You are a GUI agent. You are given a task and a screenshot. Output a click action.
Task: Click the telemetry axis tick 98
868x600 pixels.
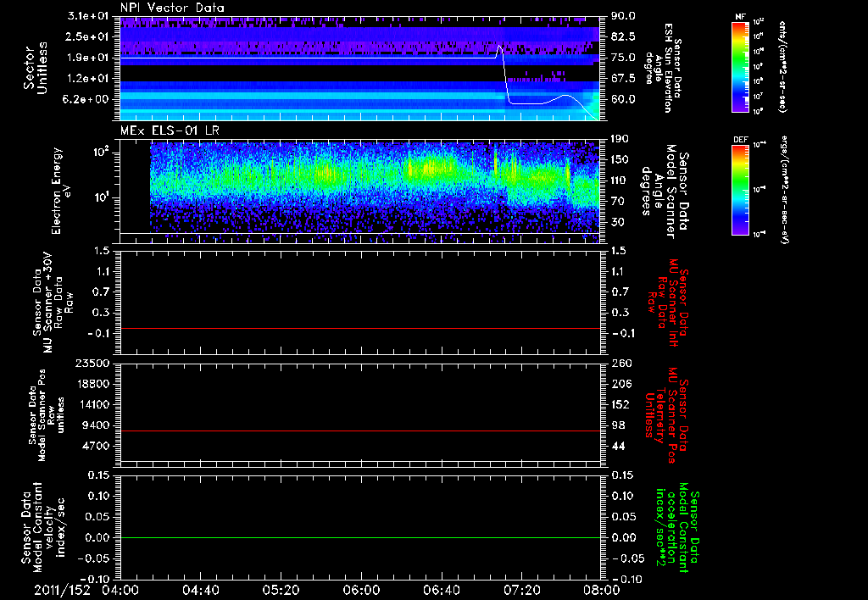coord(618,425)
